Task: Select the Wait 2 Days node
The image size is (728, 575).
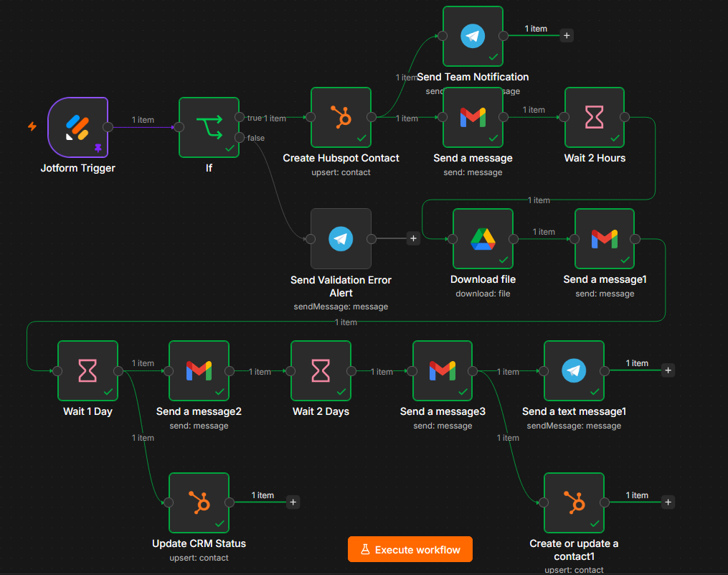Action: [x=321, y=370]
